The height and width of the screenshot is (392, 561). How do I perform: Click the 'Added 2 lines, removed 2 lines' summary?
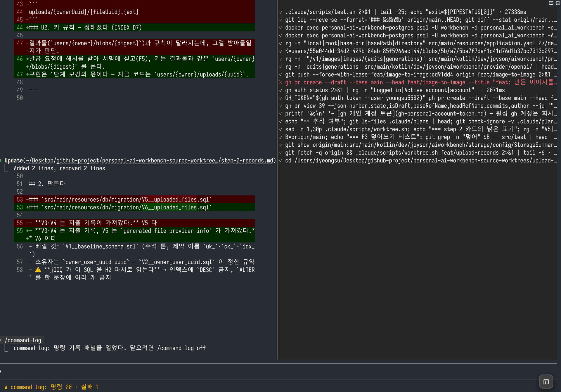(x=59, y=168)
